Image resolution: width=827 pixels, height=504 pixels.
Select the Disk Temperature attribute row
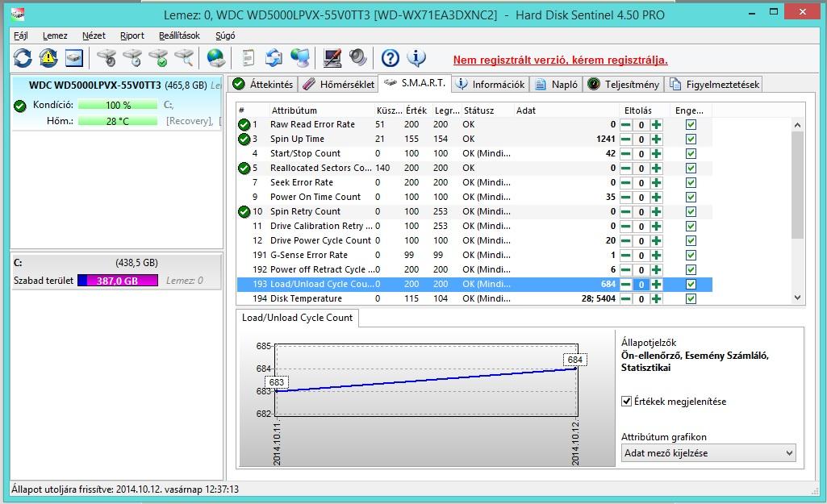click(474, 298)
